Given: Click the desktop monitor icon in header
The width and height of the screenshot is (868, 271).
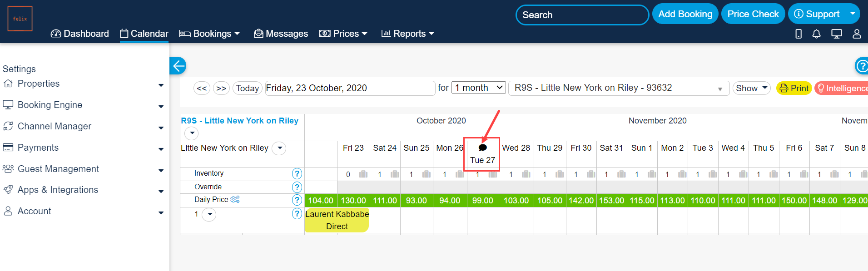Looking at the screenshot, I should [x=836, y=34].
